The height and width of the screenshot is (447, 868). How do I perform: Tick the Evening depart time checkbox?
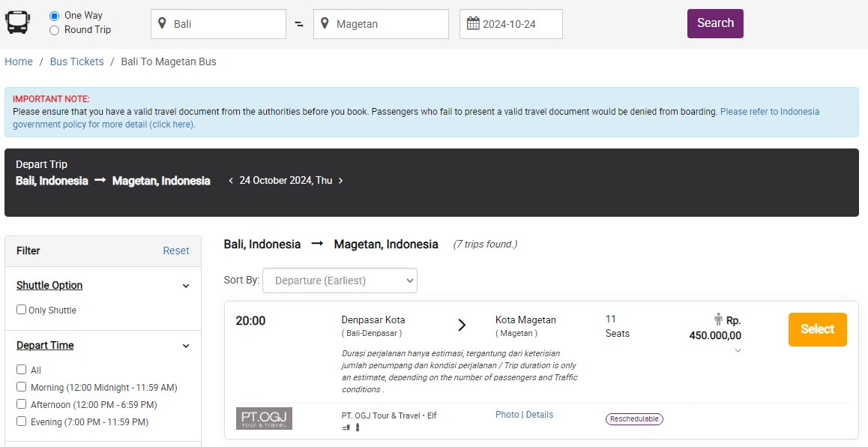pos(22,421)
